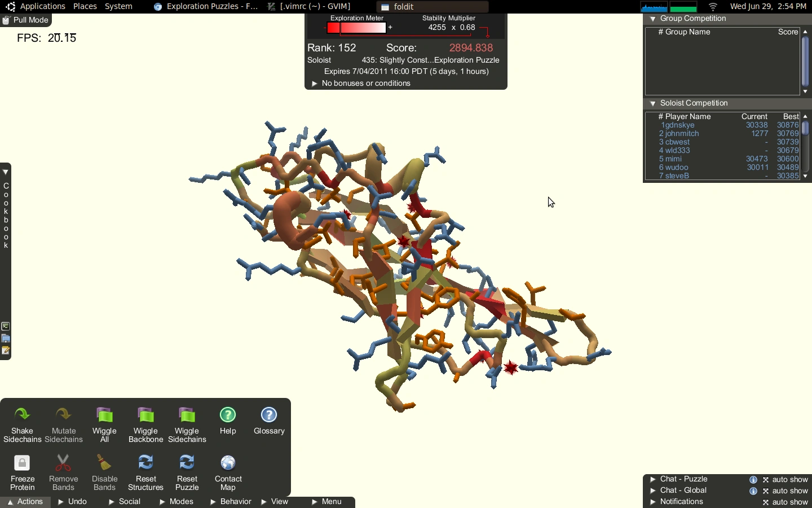This screenshot has height=508, width=812.
Task: Open the Help question-mark icon
Action: tap(228, 415)
